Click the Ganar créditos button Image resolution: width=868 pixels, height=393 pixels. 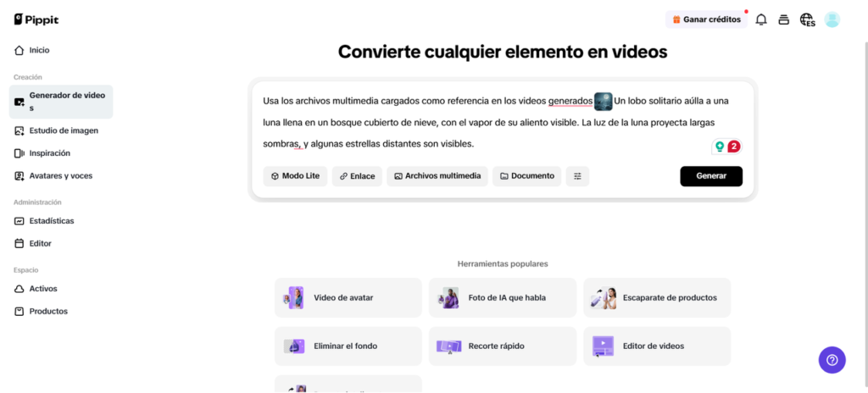pyautogui.click(x=706, y=19)
